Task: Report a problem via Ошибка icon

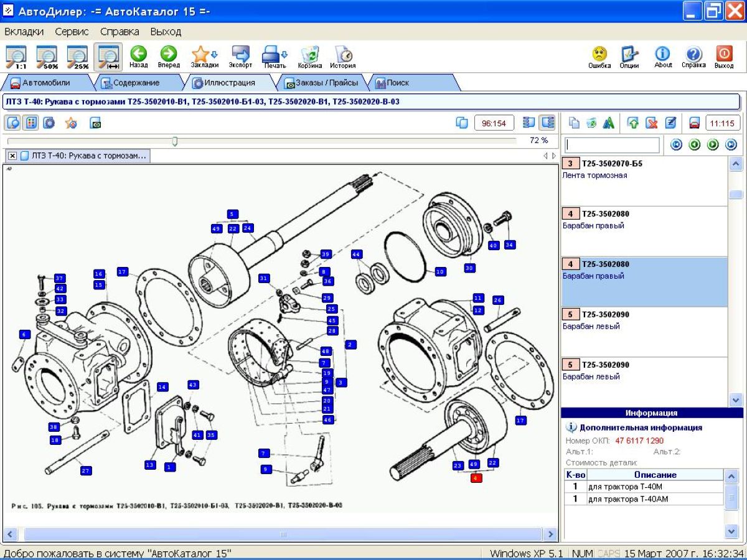Action: (x=599, y=55)
